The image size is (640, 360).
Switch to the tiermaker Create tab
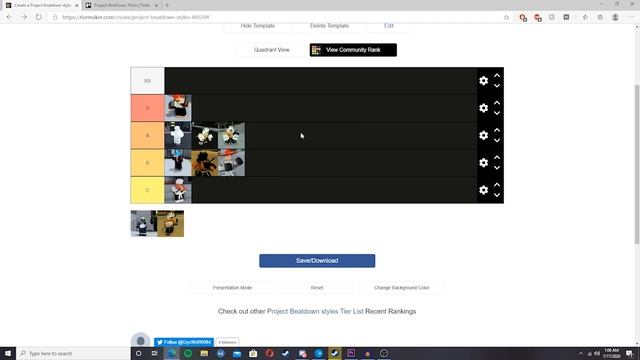[x=41, y=5]
